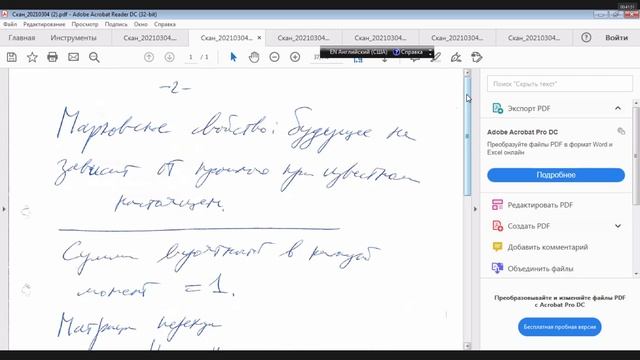Zoom out with minus icon
The image size is (640, 360).
[274, 57]
